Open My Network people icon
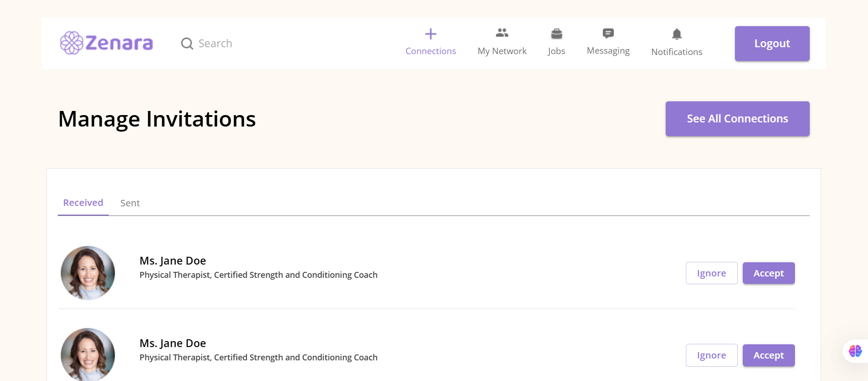The image size is (868, 381). 502,33
